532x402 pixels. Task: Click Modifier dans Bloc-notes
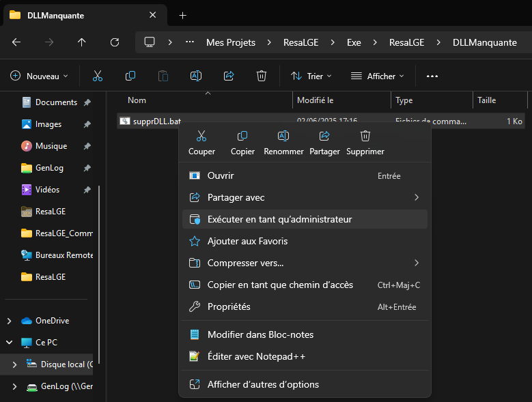click(x=305, y=334)
